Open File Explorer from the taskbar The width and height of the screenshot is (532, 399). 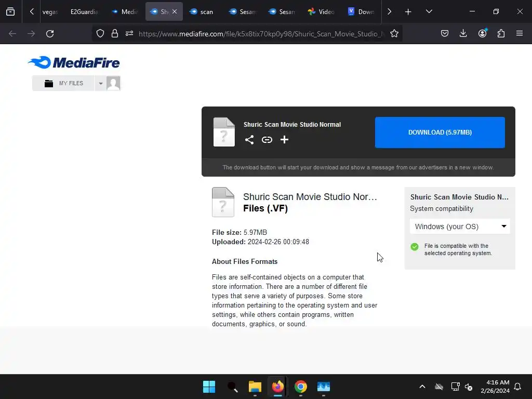tap(255, 387)
